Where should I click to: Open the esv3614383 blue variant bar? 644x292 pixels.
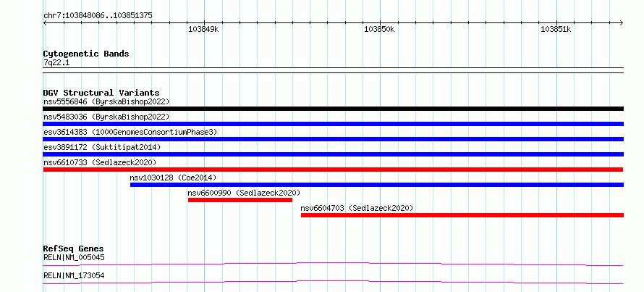click(333, 139)
